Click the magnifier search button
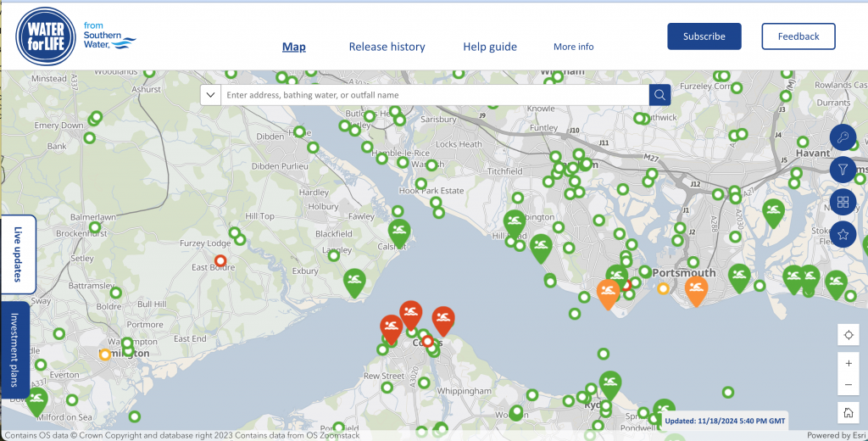Image resolution: width=868 pixels, height=441 pixels. click(x=659, y=95)
